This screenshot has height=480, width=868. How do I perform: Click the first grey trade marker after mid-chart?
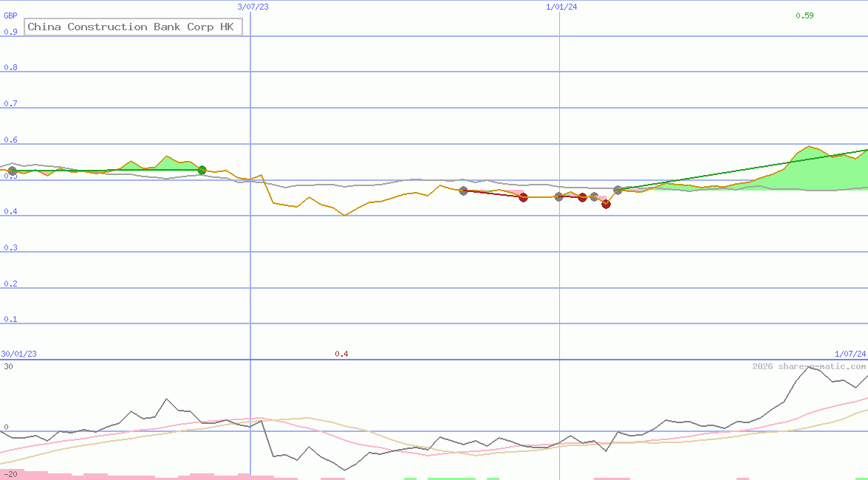464,191
